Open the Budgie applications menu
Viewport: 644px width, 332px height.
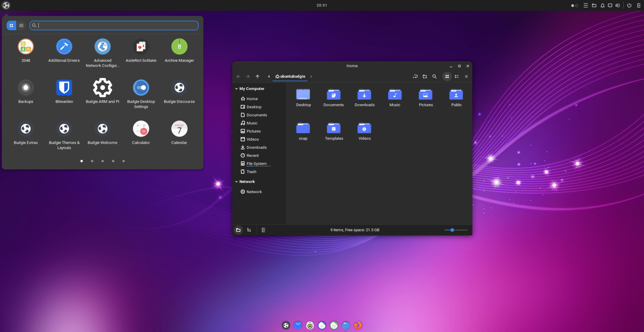point(6,5)
